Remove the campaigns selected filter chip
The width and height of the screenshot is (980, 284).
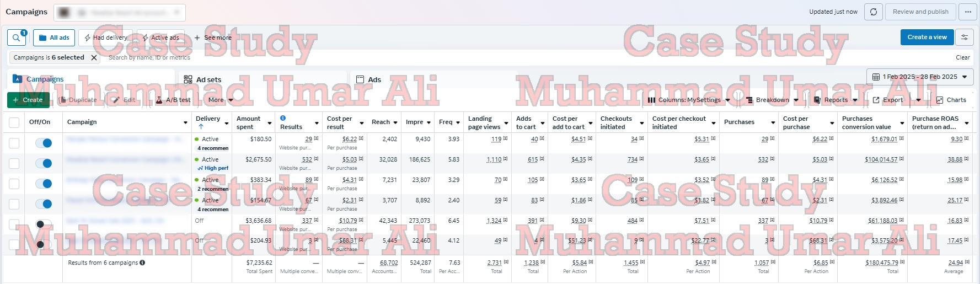pyautogui.click(x=94, y=57)
